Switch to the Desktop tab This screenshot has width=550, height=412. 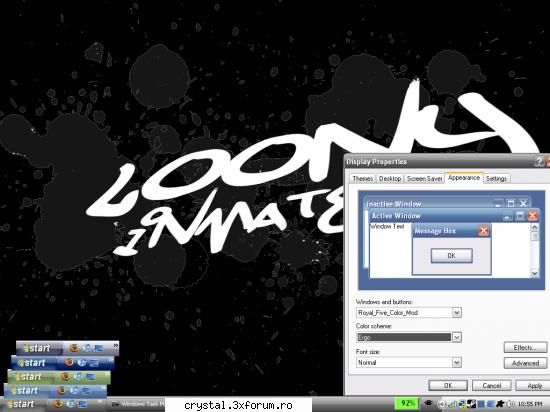coord(390,178)
